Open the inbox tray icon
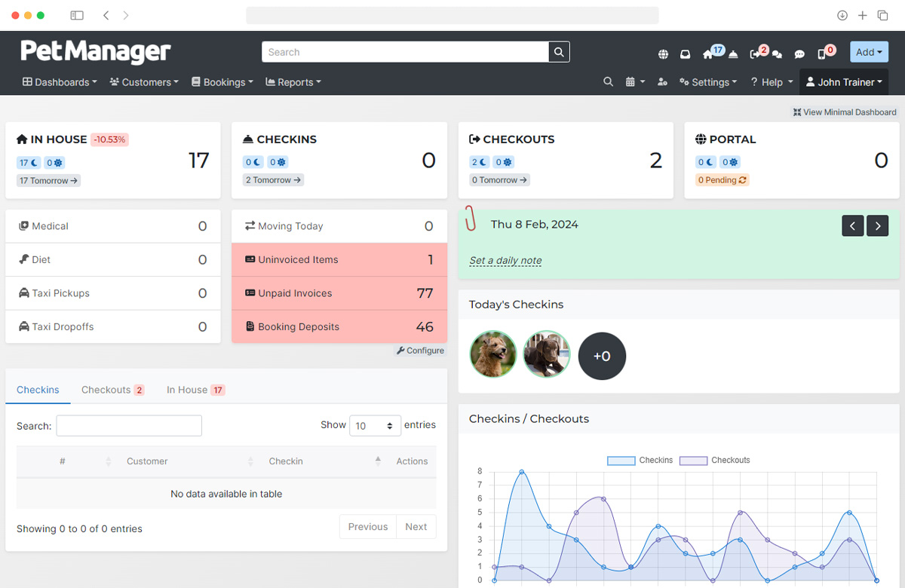Screen dimensions: 905x588 685,54
